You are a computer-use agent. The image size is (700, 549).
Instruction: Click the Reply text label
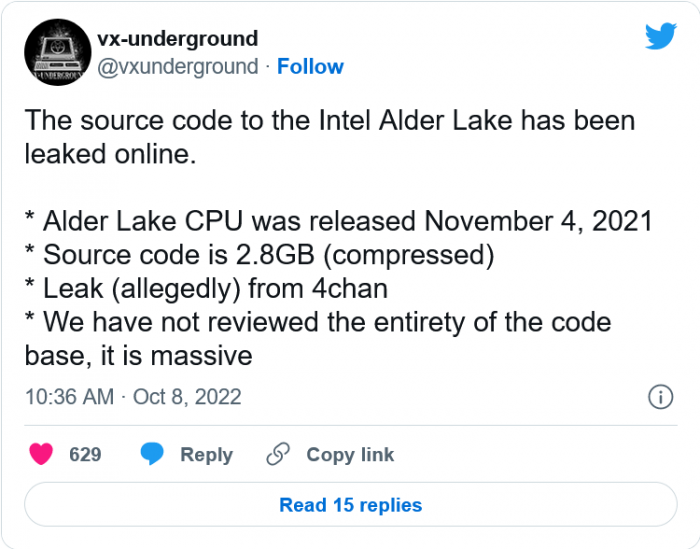point(206,454)
